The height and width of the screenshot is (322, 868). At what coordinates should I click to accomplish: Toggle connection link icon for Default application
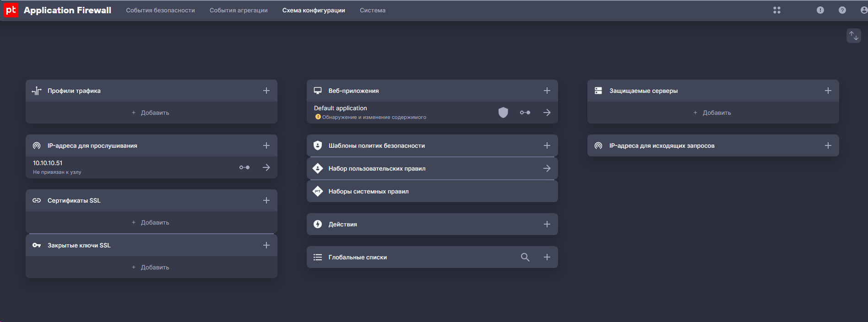coord(525,113)
